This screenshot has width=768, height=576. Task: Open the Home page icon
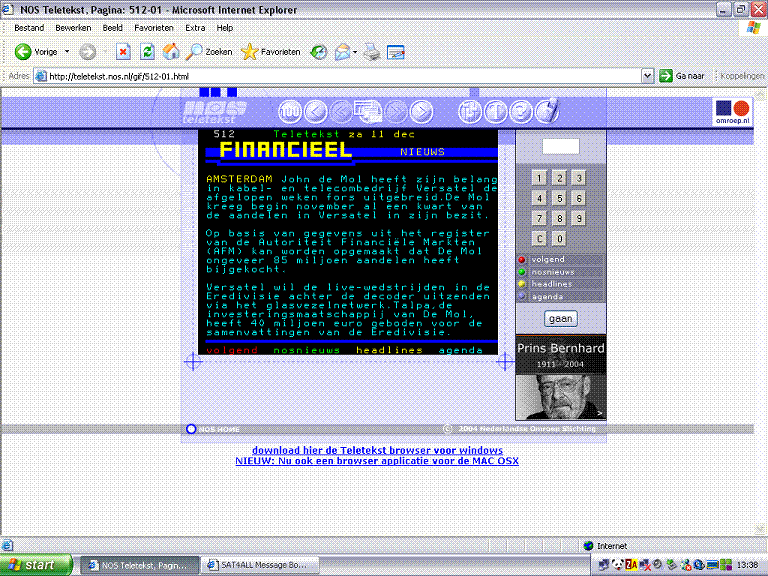click(171, 51)
